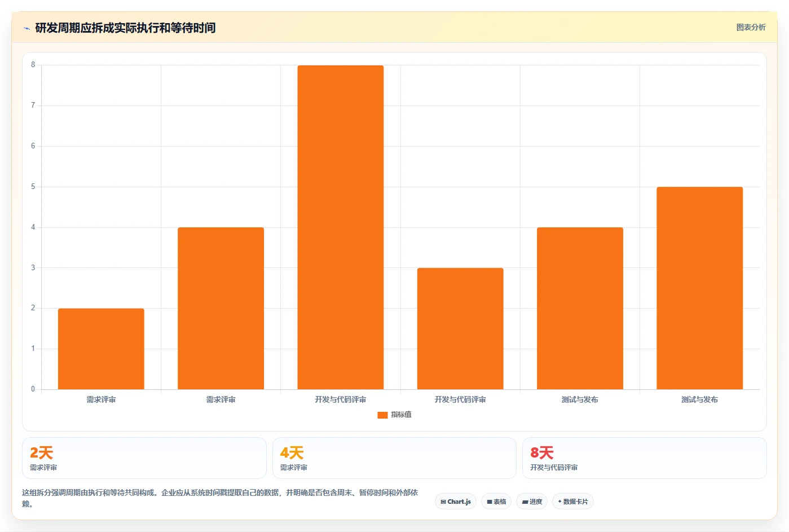Click the description paragraph starting 这组拆分强调周期
This screenshot has height=532, width=789.
pos(220,498)
